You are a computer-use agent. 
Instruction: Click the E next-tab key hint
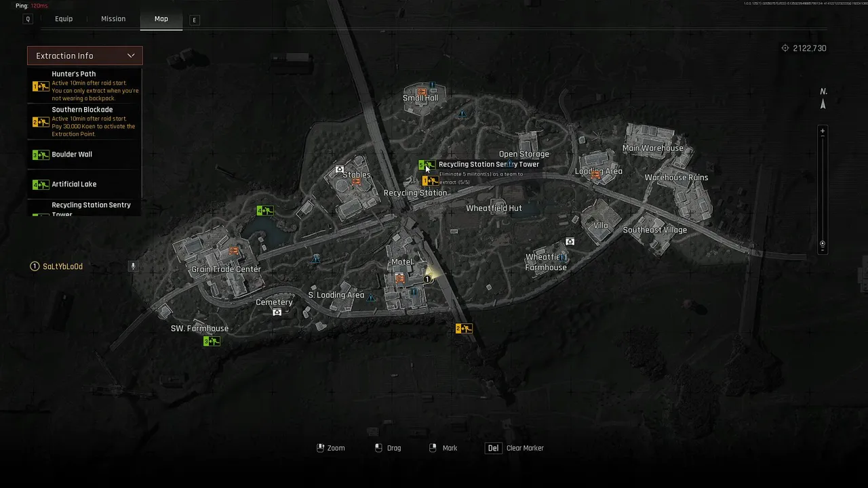pos(195,20)
